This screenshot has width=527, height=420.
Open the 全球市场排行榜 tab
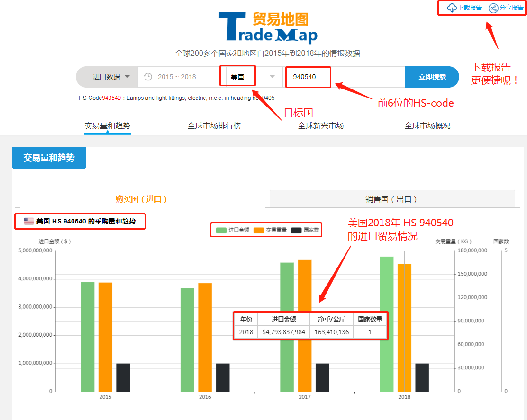pos(214,126)
